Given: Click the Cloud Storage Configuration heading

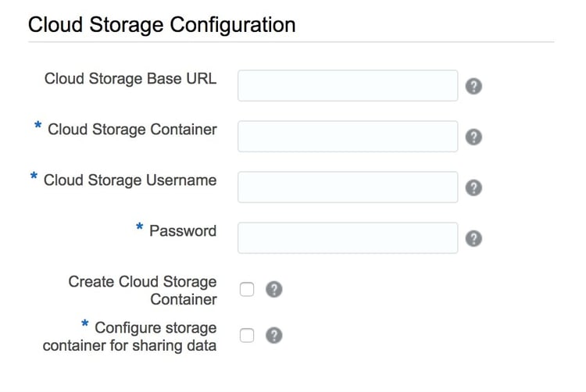Looking at the screenshot, I should point(162,25).
